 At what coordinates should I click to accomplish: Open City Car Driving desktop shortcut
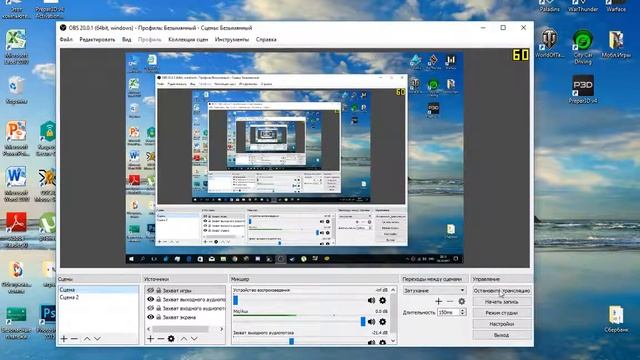[583, 46]
